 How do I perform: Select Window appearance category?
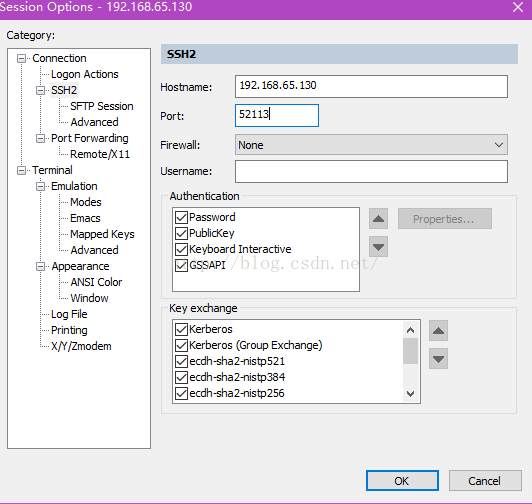pos(89,298)
